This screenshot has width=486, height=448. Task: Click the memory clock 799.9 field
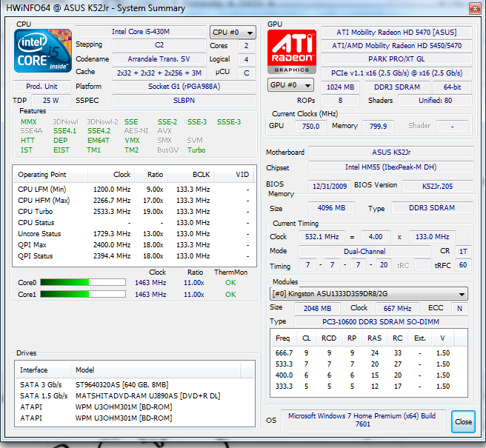[x=378, y=126]
